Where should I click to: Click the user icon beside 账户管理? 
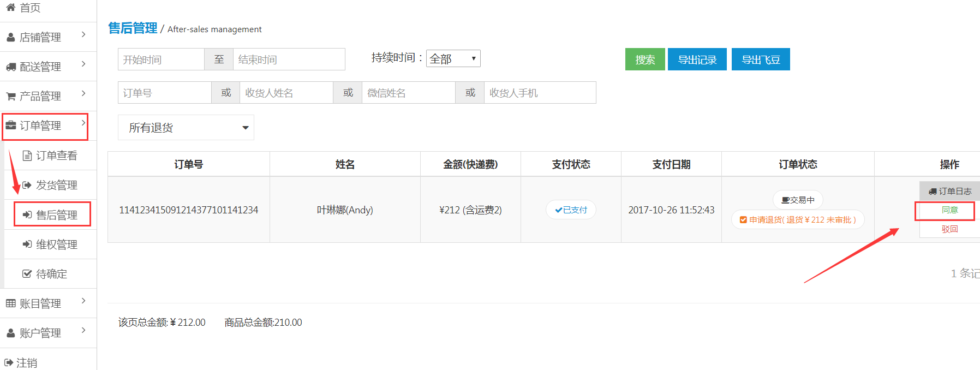tap(10, 333)
